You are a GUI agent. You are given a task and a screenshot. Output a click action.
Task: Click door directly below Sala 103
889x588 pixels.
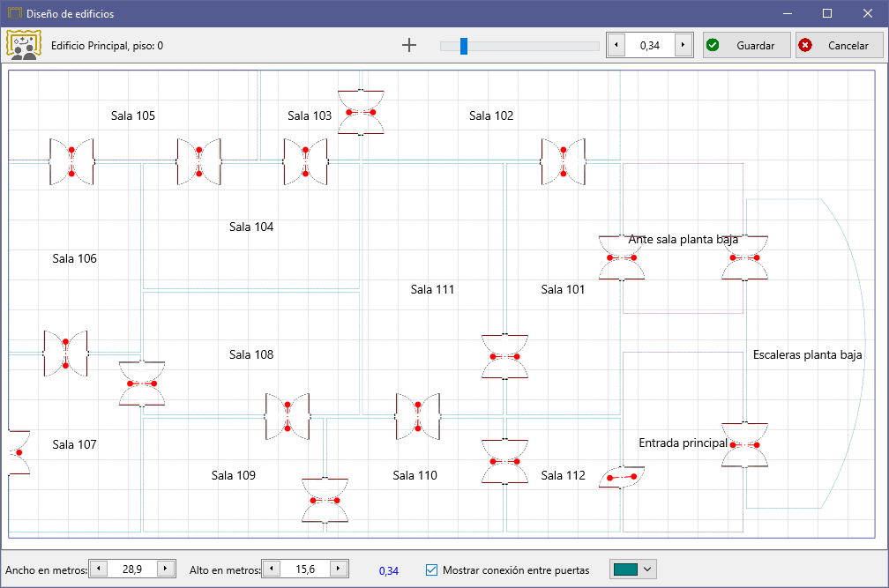(305, 161)
